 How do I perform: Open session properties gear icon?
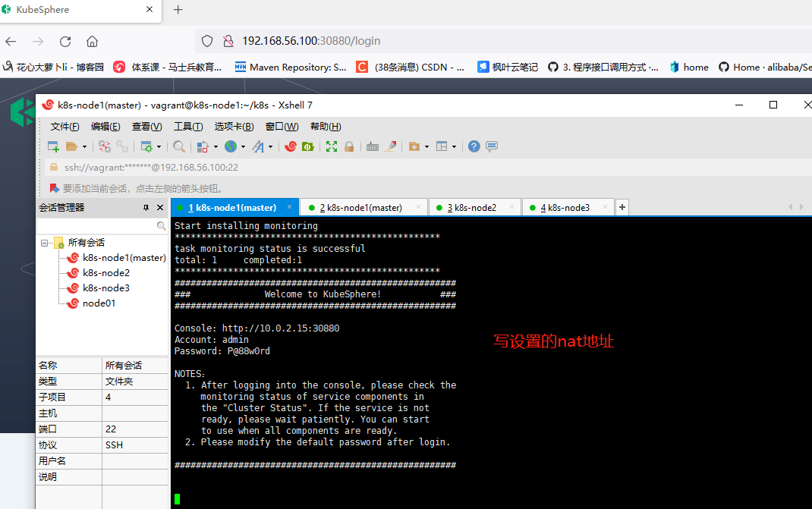pyautogui.click(x=147, y=146)
